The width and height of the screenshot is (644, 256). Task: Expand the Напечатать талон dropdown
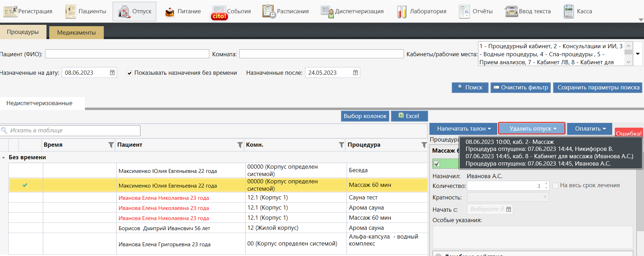[x=464, y=129]
